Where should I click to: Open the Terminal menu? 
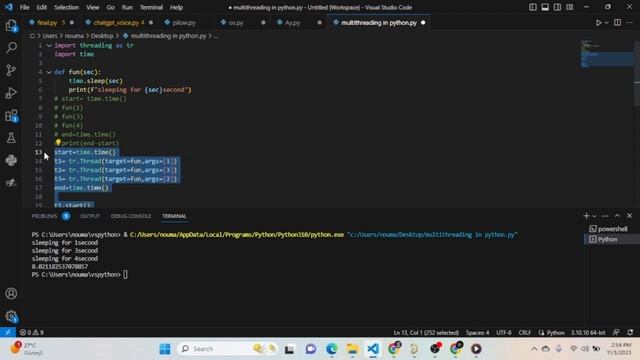[151, 7]
